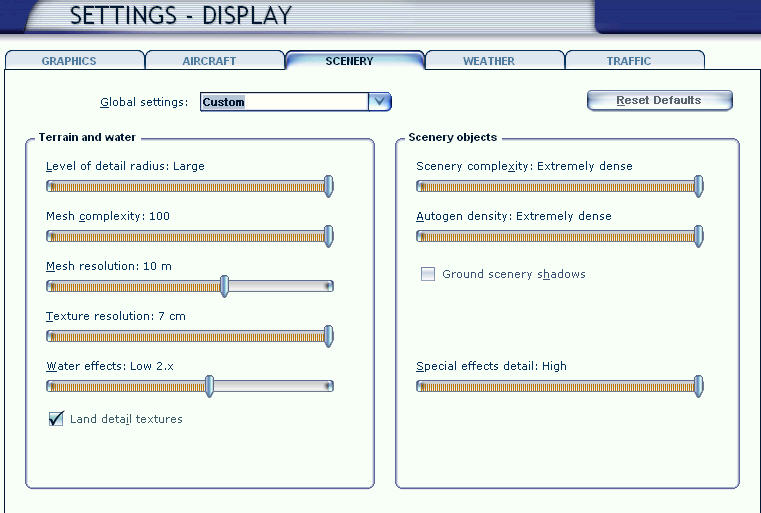Click the 'Scenery complexity: Extremely dense' label
The image size is (761, 513).
pos(524,166)
